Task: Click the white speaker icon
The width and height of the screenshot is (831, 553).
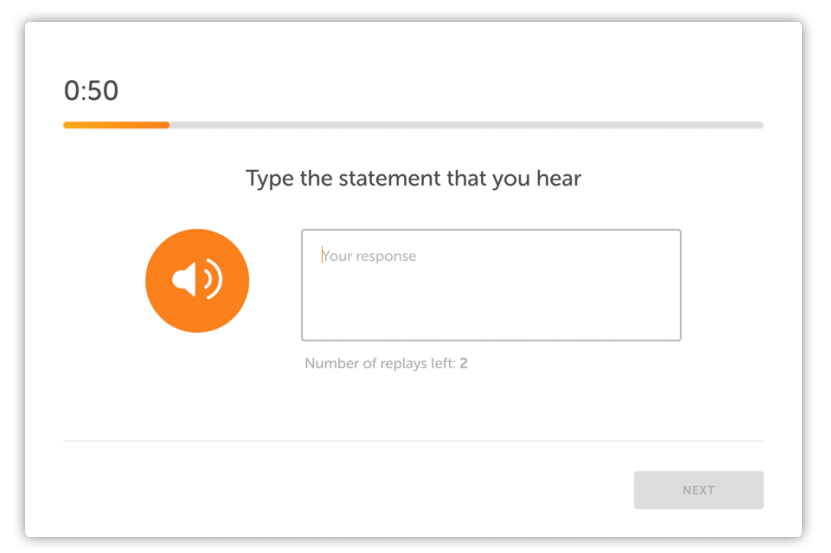Action: pos(197,279)
